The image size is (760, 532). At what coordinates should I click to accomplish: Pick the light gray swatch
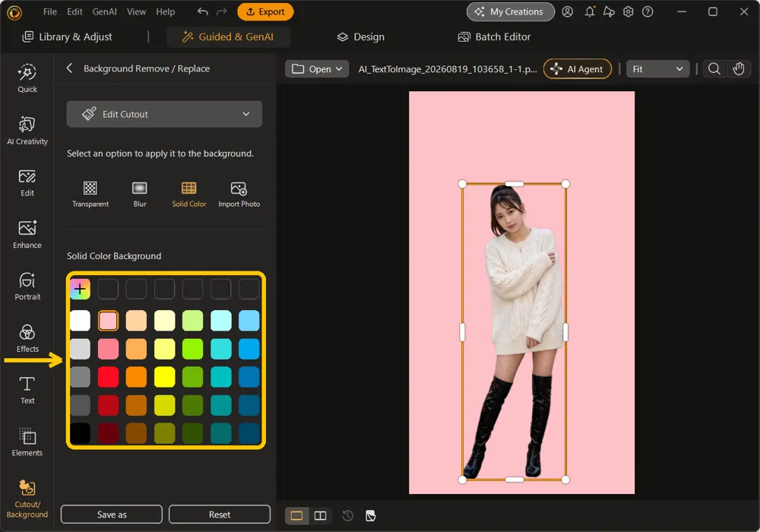pos(80,349)
